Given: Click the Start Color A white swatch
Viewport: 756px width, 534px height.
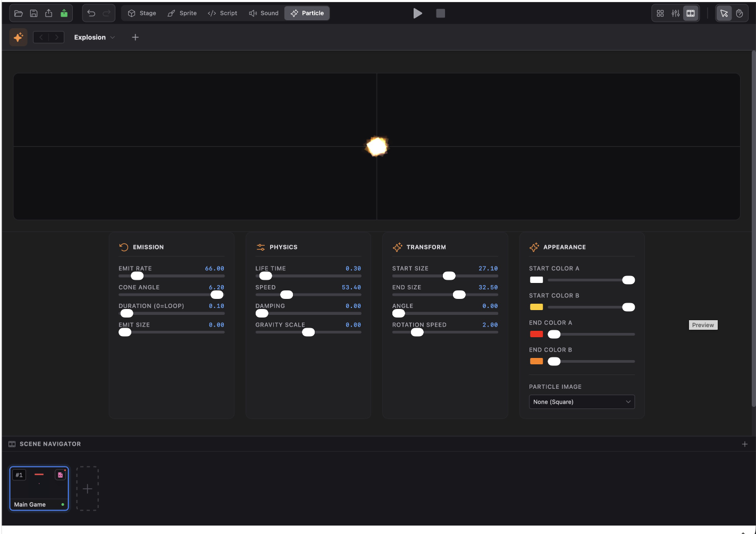Looking at the screenshot, I should [536, 280].
